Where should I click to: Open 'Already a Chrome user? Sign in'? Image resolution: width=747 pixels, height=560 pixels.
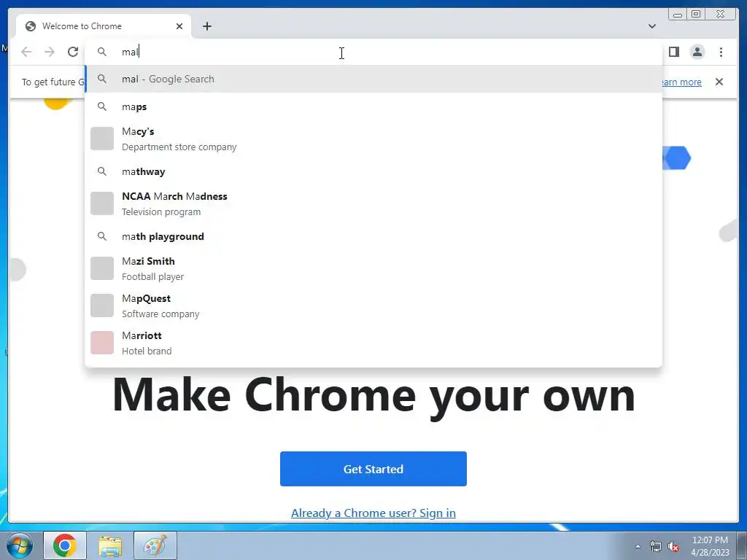tap(373, 513)
